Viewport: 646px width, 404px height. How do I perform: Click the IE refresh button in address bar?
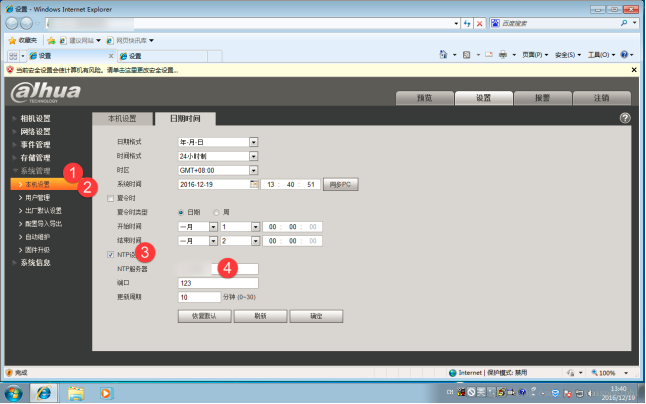tap(468, 21)
